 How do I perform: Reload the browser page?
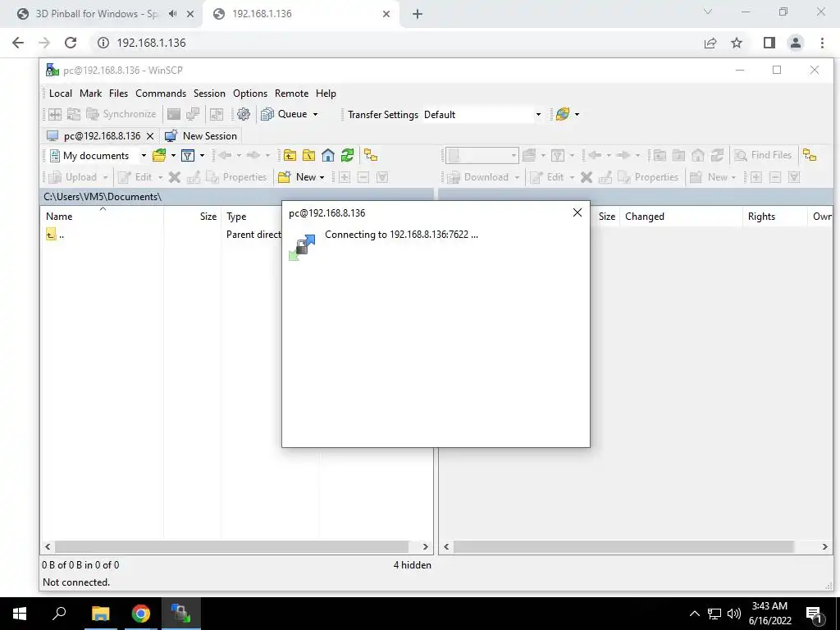[x=71, y=43]
